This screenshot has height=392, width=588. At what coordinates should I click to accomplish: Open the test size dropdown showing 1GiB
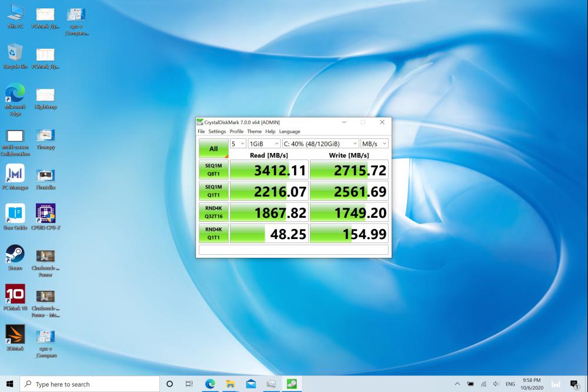tap(264, 144)
